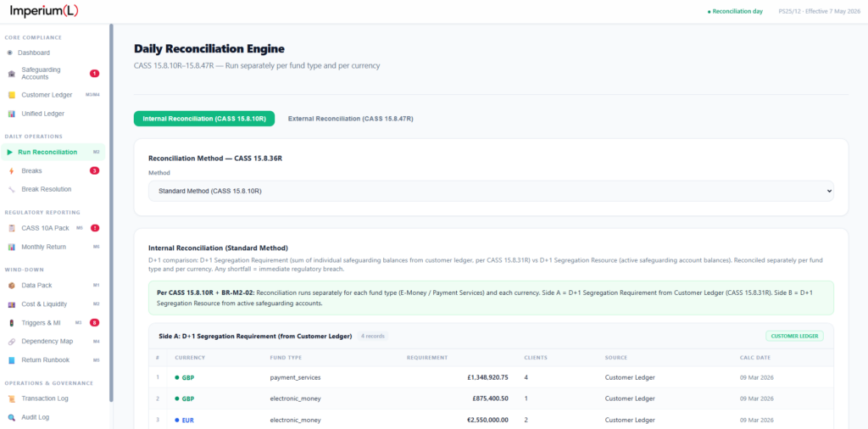Screen dimensions: 868x429
Task: Open Transaction Log
Action: [45, 398]
